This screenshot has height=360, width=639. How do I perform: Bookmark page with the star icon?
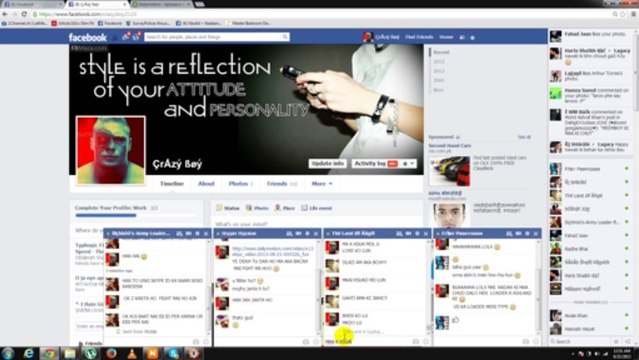point(623,14)
